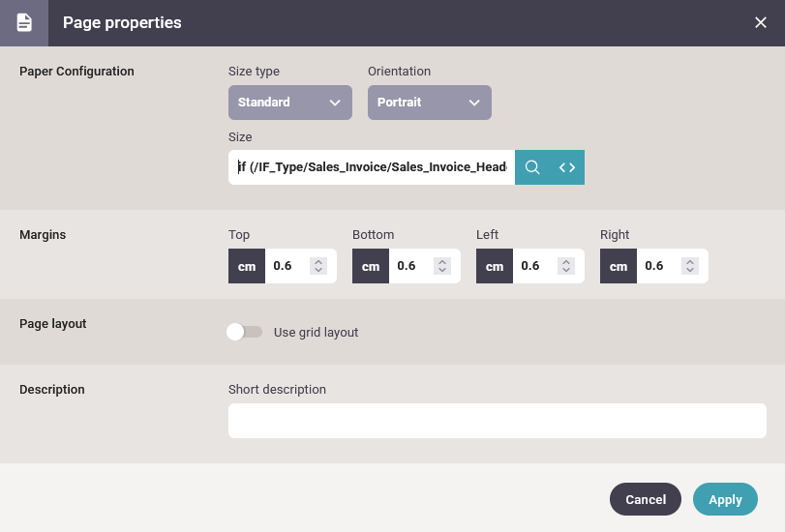Click the Top margin value field
The width and height of the screenshot is (785, 532).
[x=287, y=266]
